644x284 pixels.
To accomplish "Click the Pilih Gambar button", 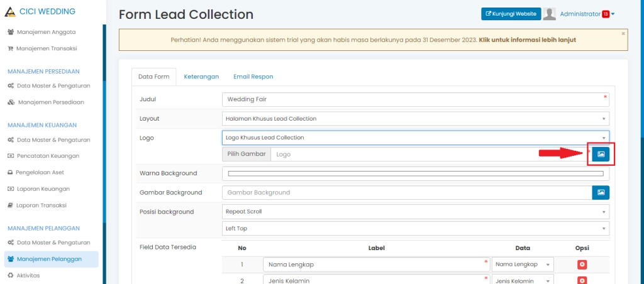I will click(x=247, y=155).
